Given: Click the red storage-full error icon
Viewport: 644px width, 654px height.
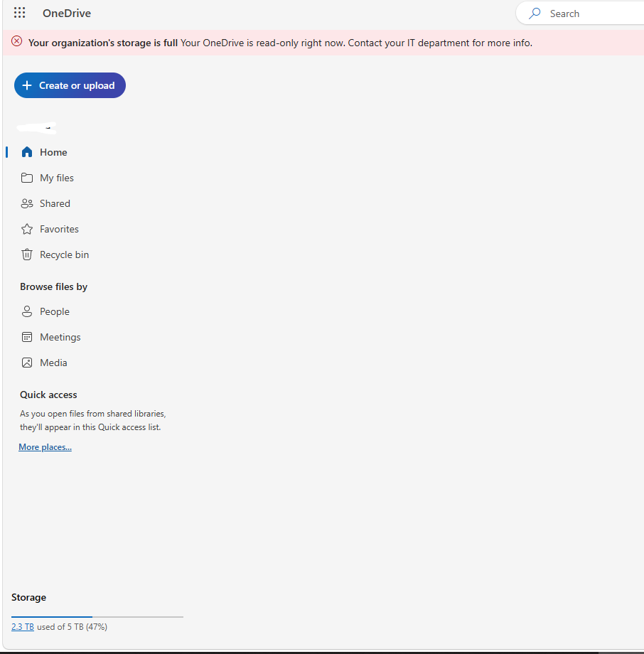Looking at the screenshot, I should (16, 41).
